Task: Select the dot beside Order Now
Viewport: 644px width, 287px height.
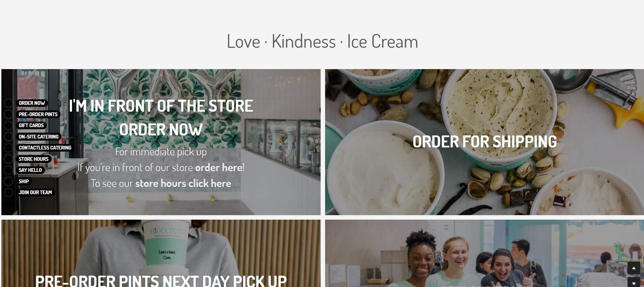Action: pyautogui.click(x=9, y=103)
